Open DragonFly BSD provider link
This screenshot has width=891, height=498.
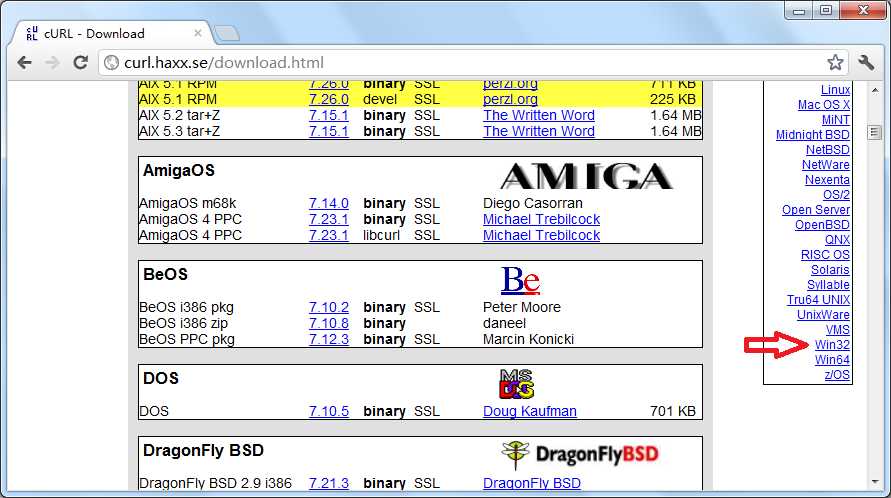532,483
